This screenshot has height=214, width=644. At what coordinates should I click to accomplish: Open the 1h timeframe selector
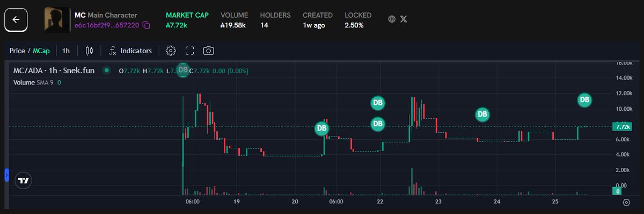pyautogui.click(x=66, y=51)
